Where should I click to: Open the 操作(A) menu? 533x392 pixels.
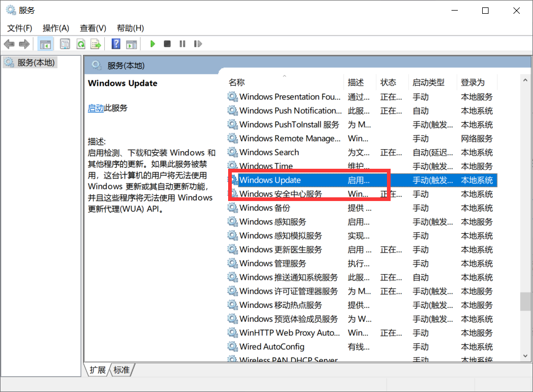click(x=56, y=28)
